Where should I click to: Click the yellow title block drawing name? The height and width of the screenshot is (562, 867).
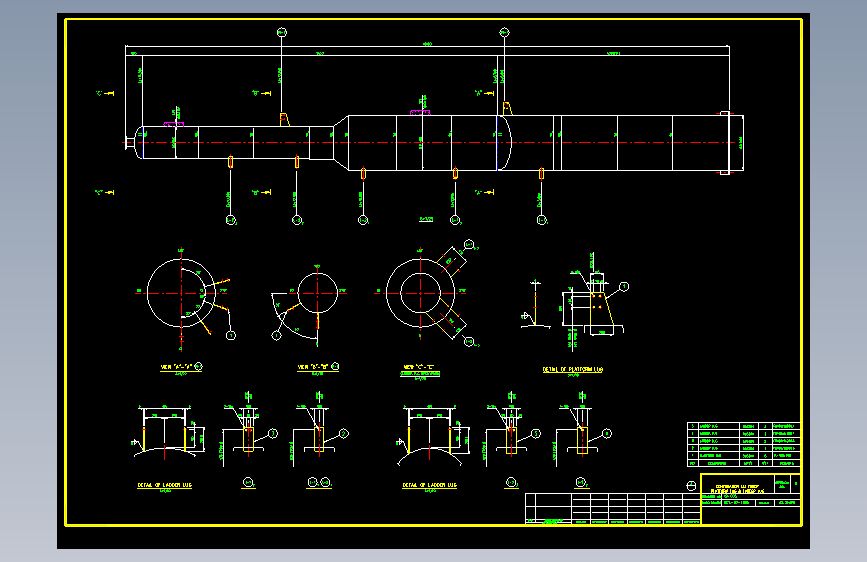point(737,489)
